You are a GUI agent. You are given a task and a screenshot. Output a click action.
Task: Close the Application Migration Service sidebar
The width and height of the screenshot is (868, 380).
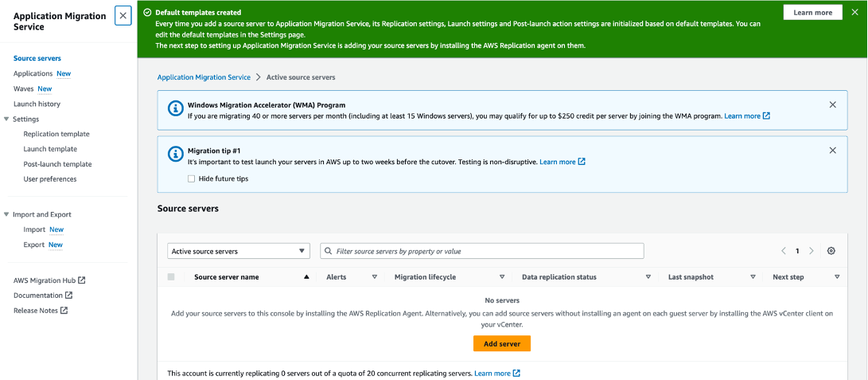[x=123, y=16]
